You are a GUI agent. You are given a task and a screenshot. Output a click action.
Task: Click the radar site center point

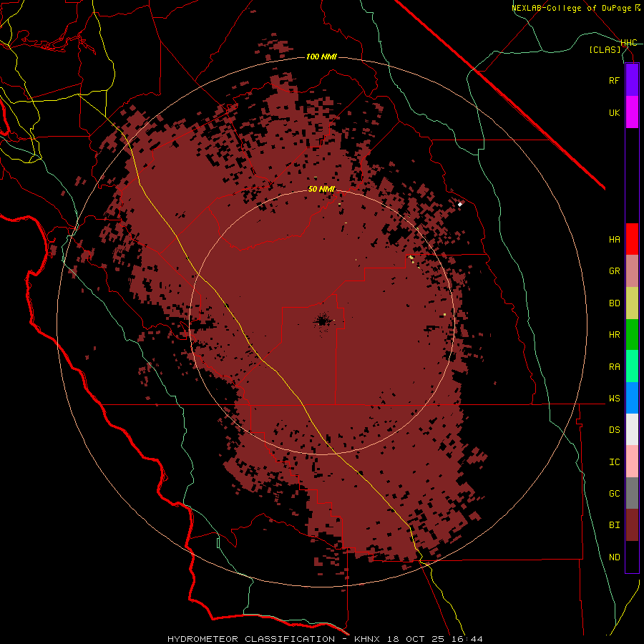point(322,321)
